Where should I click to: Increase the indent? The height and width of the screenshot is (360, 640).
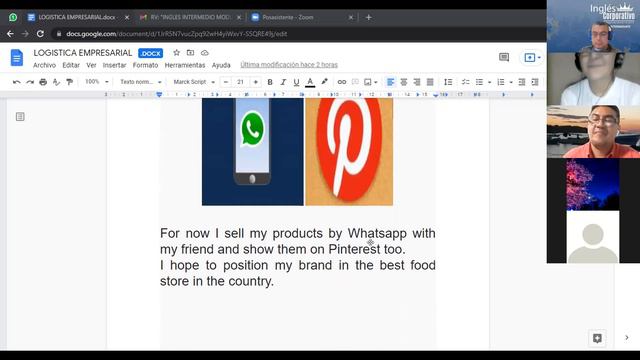point(535,82)
